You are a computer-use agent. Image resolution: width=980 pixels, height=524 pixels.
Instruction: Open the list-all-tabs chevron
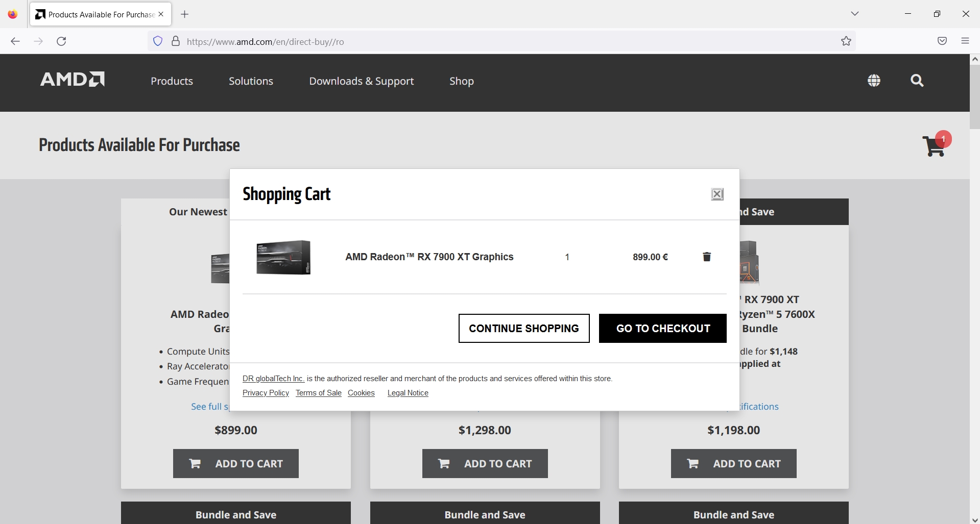pos(855,14)
